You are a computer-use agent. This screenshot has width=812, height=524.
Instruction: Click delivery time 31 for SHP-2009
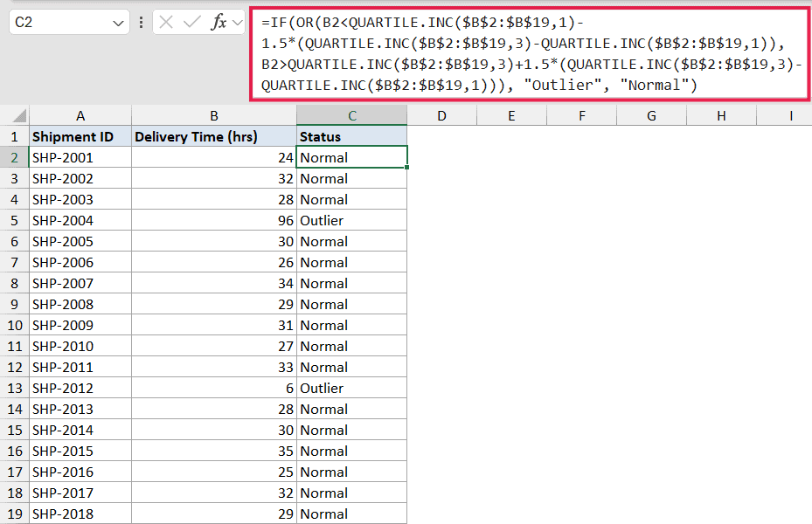coord(214,325)
